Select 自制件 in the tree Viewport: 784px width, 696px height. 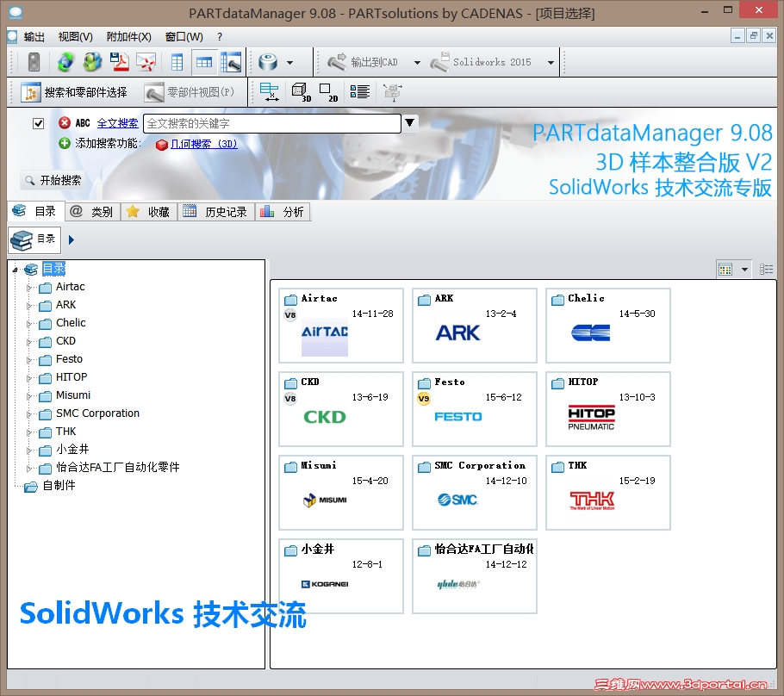[59, 486]
